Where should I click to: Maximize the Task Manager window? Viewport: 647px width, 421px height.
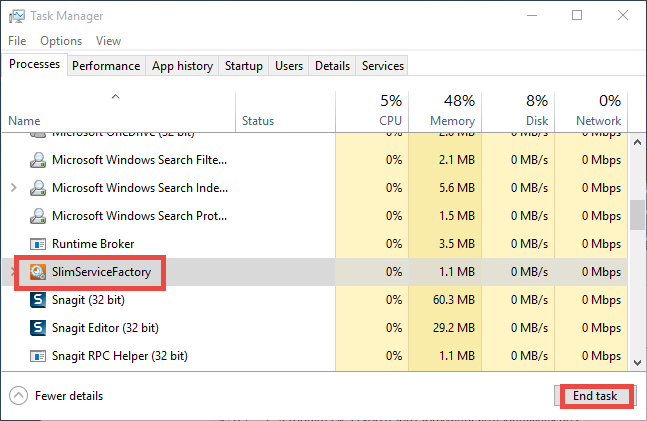577,16
